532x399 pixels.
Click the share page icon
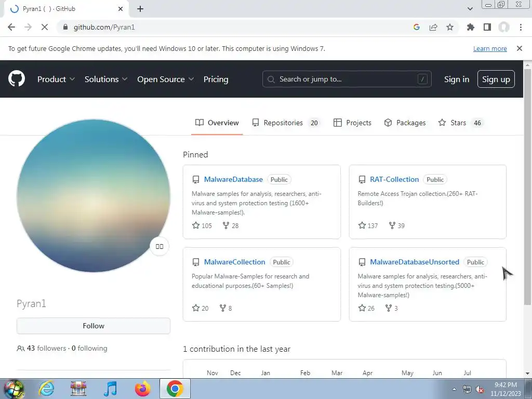click(x=433, y=27)
